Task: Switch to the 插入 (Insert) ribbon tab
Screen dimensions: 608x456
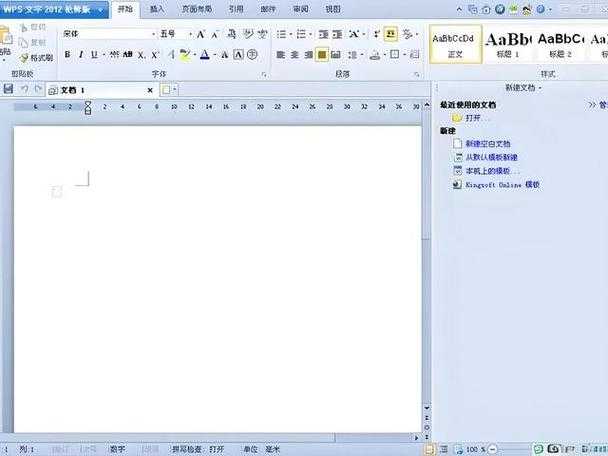Action: pyautogui.click(x=157, y=9)
